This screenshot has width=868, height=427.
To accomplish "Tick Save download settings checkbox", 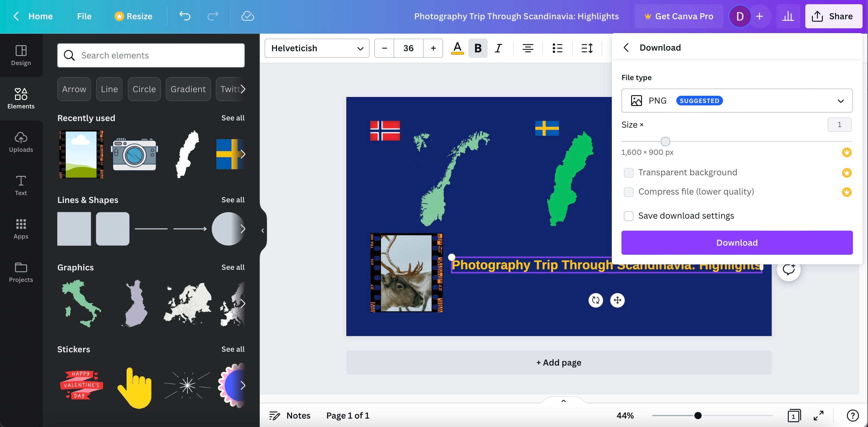I will pyautogui.click(x=628, y=216).
